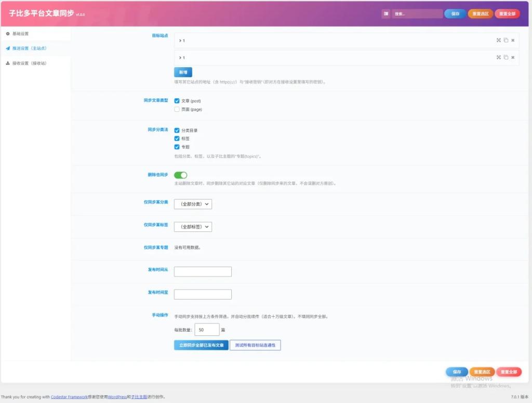Screen dimensions: 532x403
Task: Click the move icon on first target site row
Action: pyautogui.click(x=498, y=40)
